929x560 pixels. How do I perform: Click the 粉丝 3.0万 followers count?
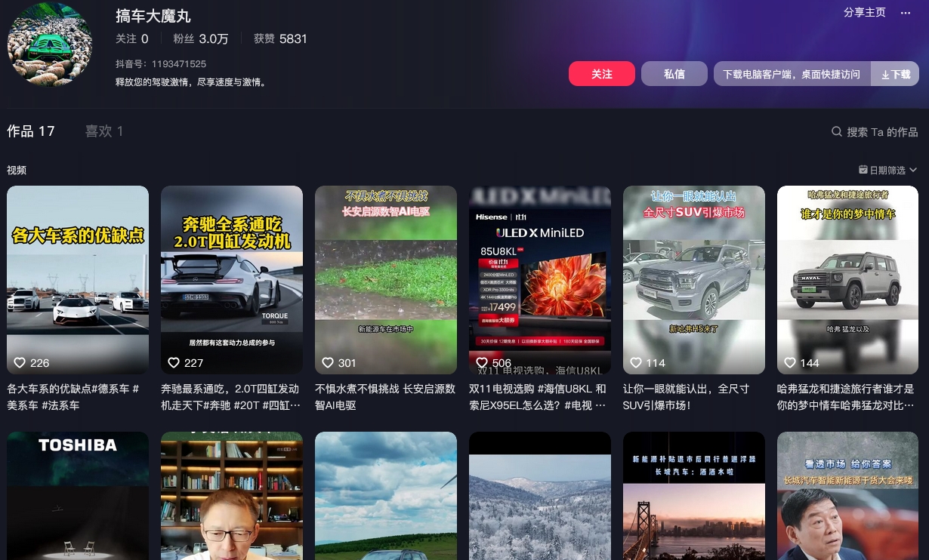pos(201,38)
